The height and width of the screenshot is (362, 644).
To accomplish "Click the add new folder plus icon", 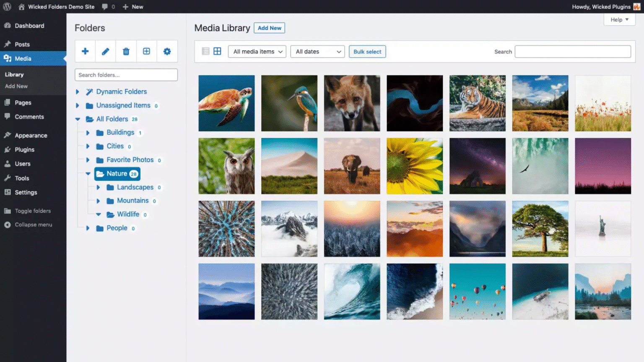I will pyautogui.click(x=85, y=51).
